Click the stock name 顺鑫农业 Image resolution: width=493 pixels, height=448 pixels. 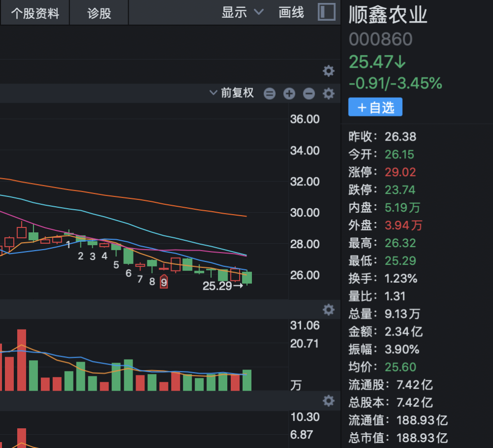(388, 15)
